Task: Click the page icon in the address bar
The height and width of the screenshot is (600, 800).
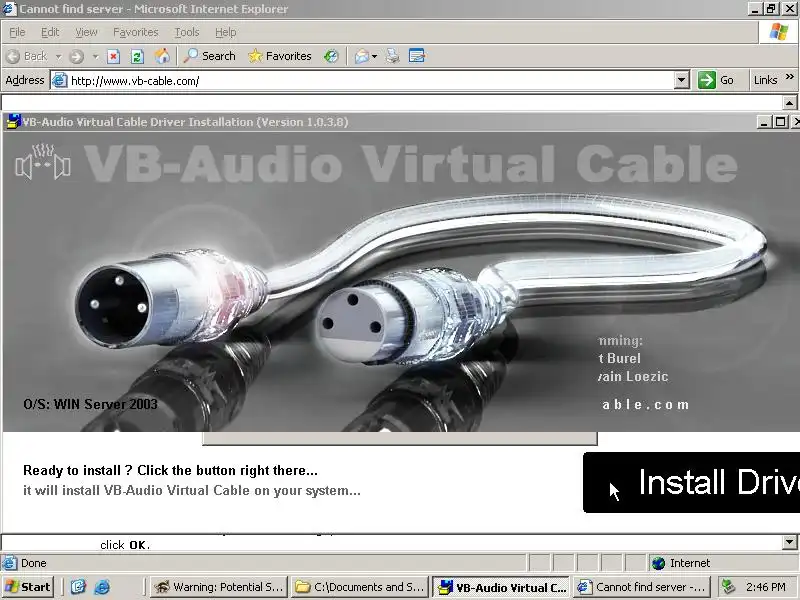Action: point(60,81)
